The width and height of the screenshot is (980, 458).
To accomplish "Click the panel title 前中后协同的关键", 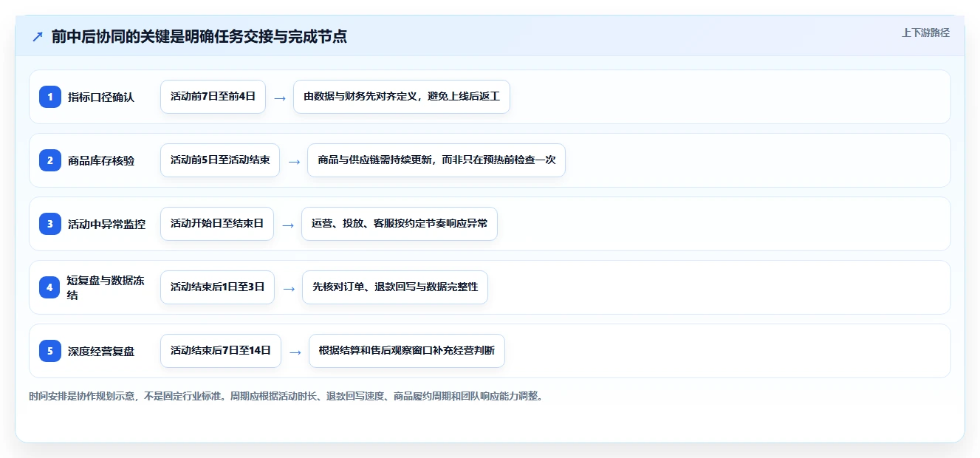I will (199, 37).
